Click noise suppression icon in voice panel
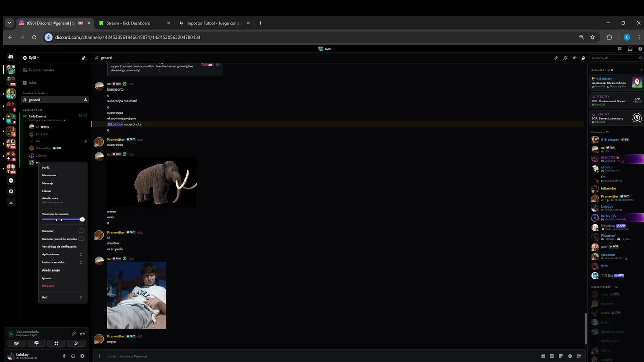This screenshot has width=644, height=362. (74, 334)
